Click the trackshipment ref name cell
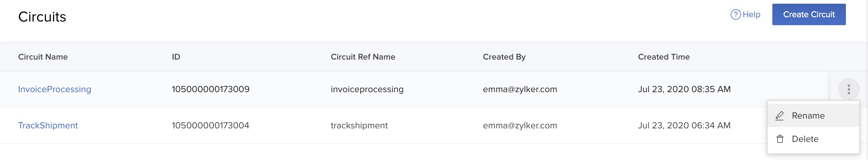The image size is (868, 160). click(359, 126)
